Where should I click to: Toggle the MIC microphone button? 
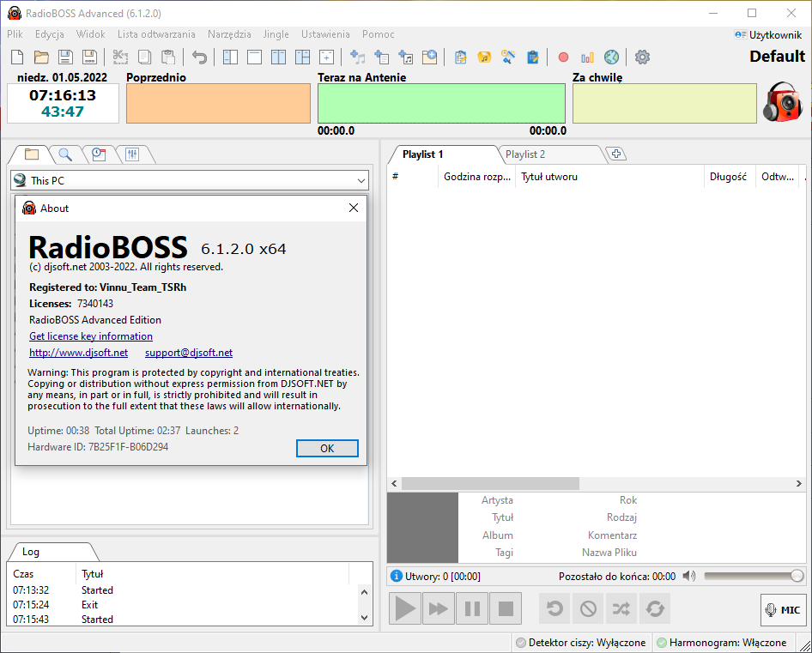[784, 610]
